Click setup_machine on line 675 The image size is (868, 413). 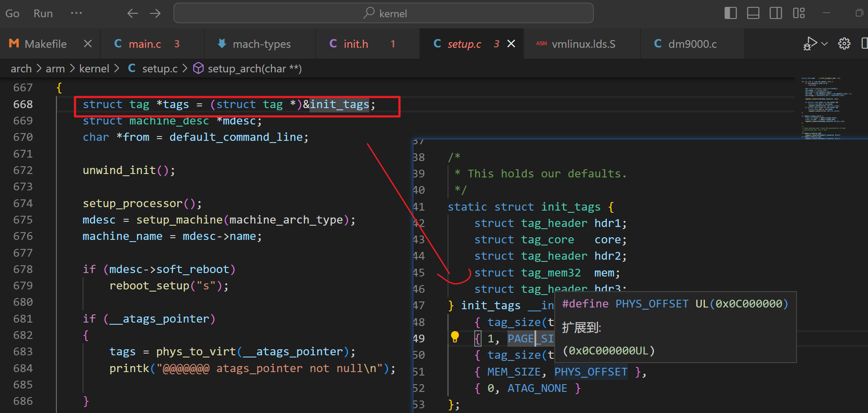179,220
